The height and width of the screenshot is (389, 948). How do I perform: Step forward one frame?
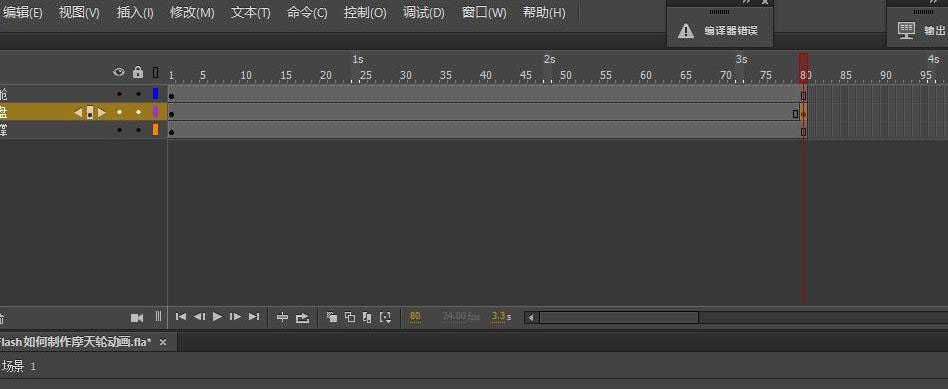click(x=236, y=316)
